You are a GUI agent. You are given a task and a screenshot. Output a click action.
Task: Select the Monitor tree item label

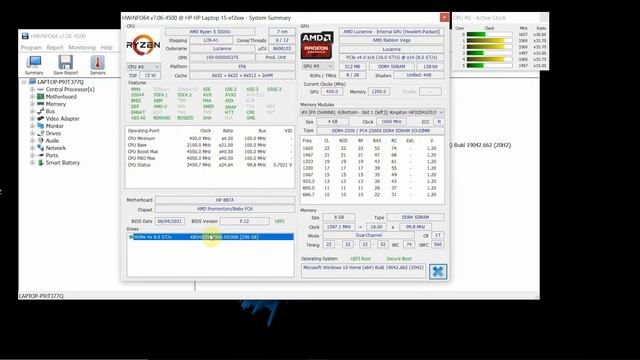pos(54,126)
